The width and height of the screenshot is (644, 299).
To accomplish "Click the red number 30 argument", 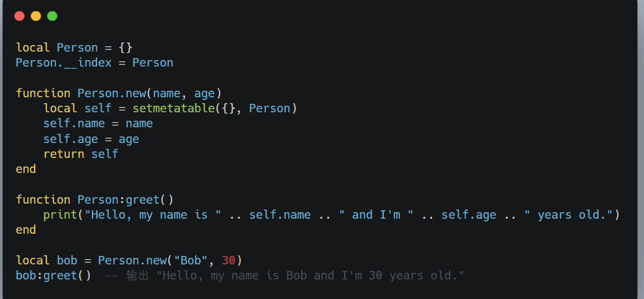I will [x=228, y=260].
